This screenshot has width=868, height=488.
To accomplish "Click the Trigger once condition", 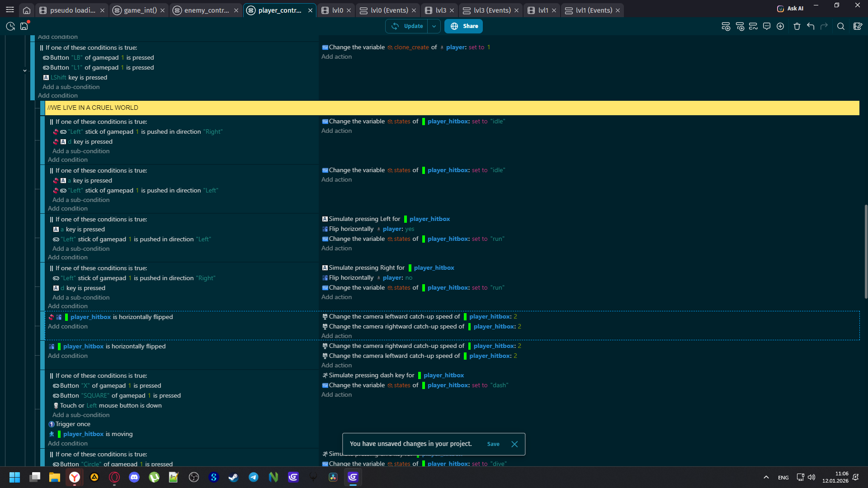I will (72, 424).
